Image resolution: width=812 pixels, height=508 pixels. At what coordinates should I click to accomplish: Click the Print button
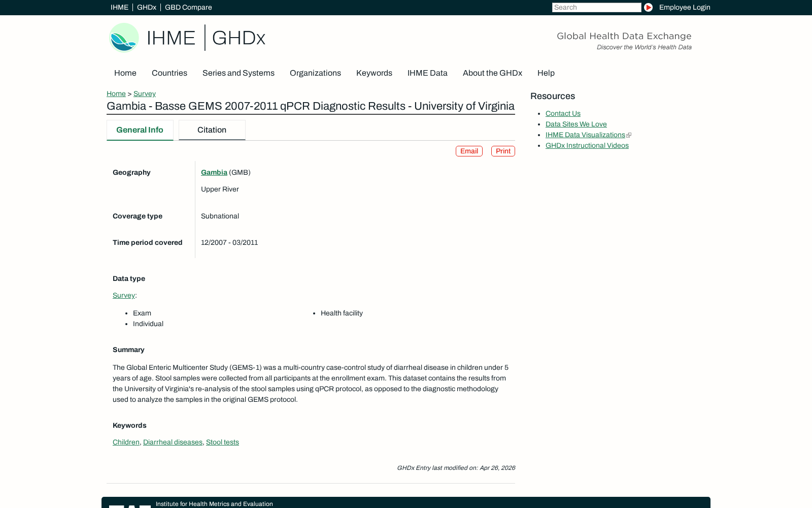503,151
